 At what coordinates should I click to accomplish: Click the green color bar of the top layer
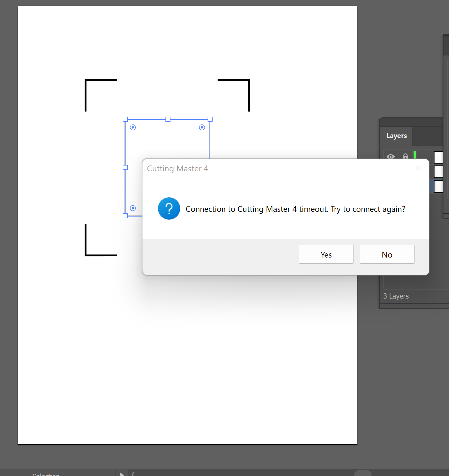click(415, 155)
